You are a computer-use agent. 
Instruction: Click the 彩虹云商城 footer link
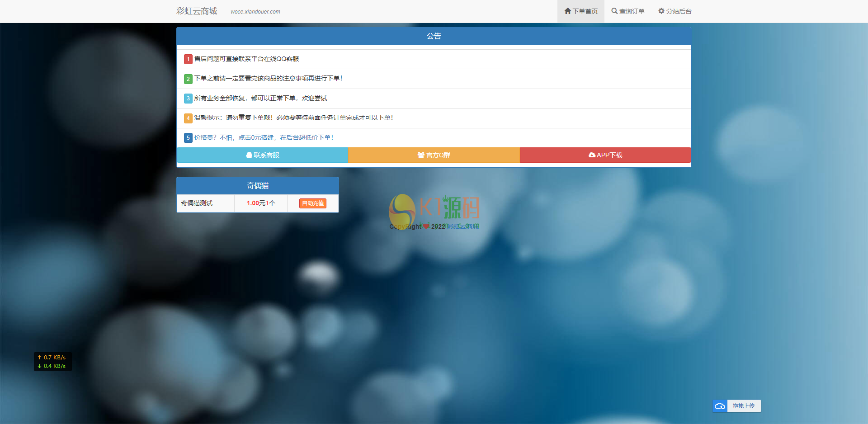coord(462,226)
